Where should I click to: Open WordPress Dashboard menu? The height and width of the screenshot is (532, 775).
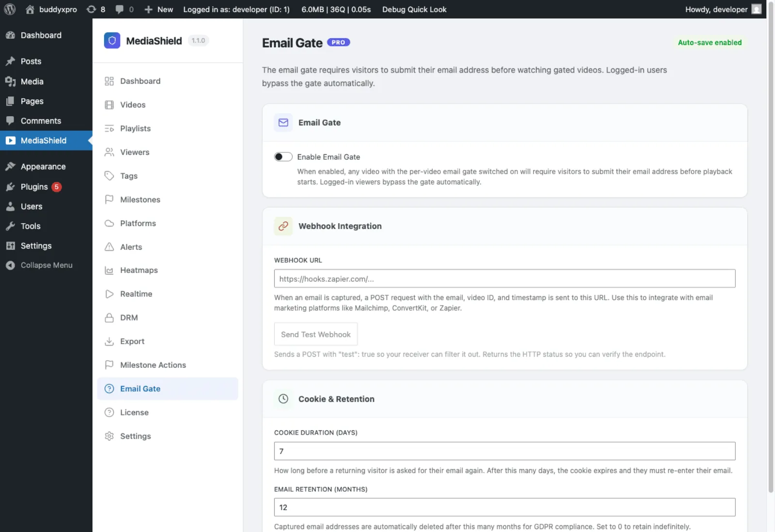[46, 35]
